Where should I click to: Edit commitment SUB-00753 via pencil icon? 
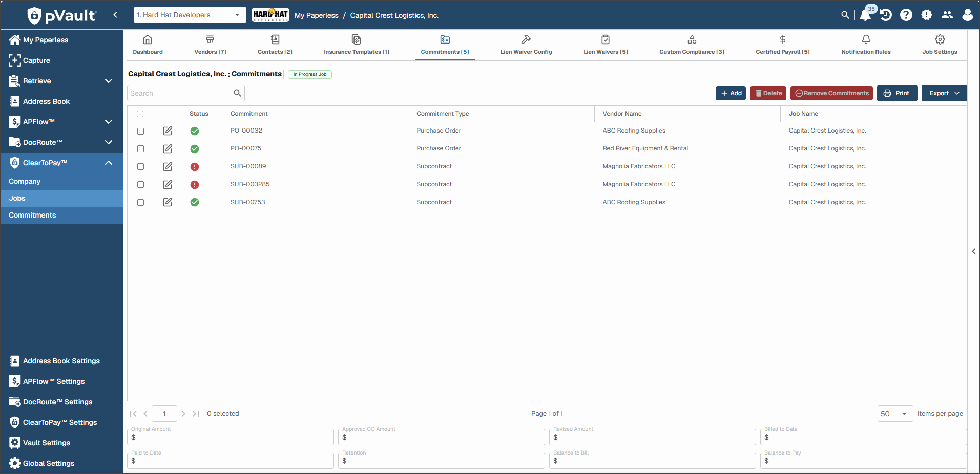coord(168,202)
